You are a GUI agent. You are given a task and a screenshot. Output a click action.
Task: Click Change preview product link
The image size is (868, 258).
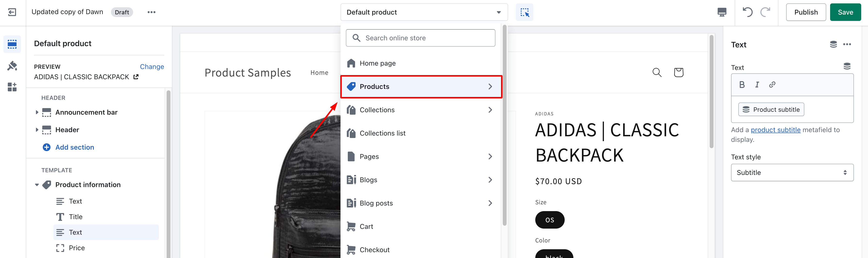152,67
